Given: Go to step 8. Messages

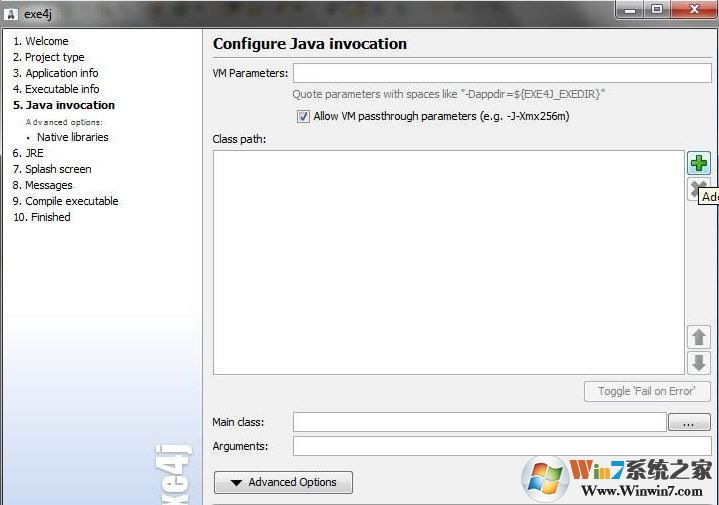Looking at the screenshot, I should (42, 185).
